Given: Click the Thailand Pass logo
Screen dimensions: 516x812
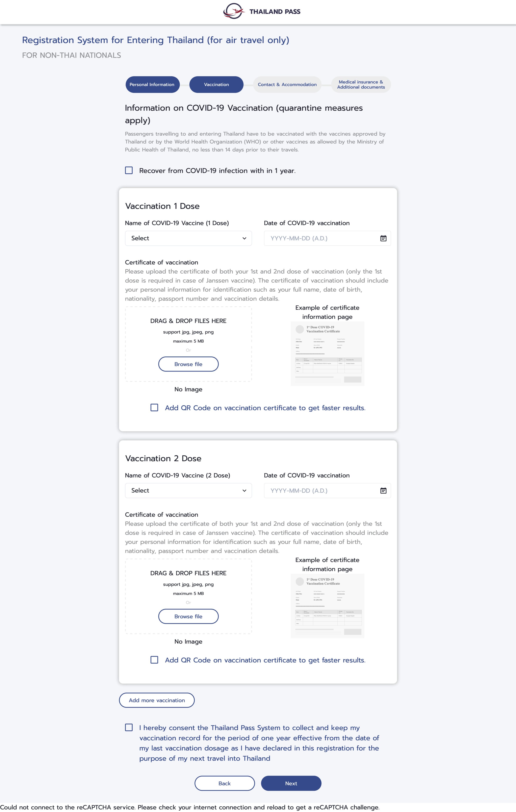Looking at the screenshot, I should click(262, 11).
